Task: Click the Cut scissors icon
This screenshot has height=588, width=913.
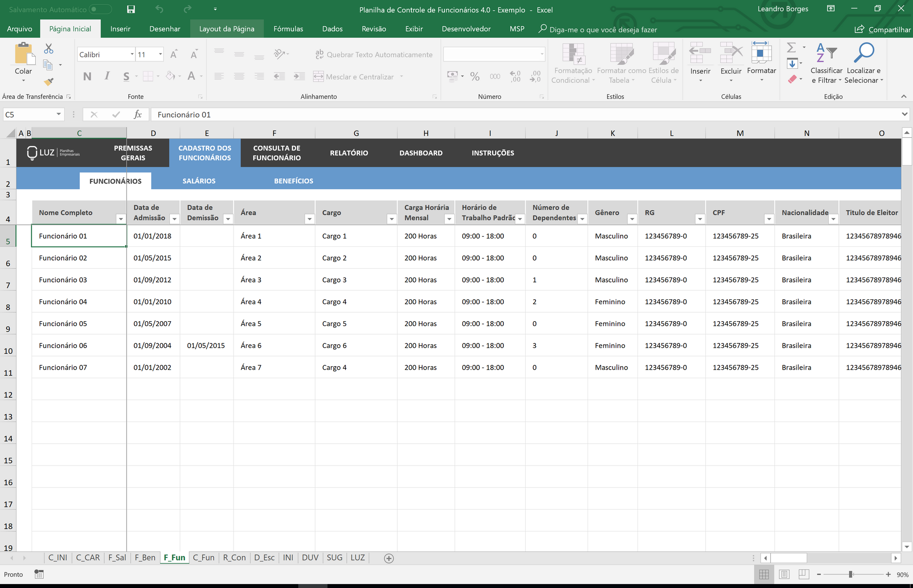Action: tap(49, 49)
